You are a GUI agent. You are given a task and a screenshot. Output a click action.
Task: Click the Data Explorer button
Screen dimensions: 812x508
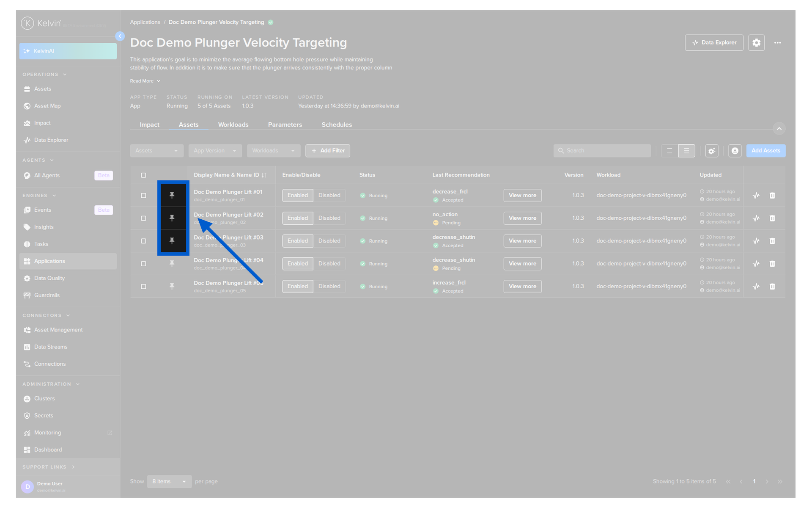pos(714,43)
